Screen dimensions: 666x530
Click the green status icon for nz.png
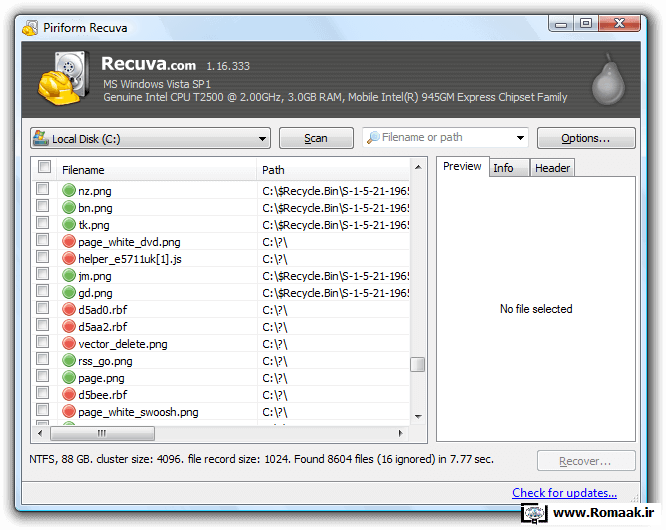pos(69,190)
